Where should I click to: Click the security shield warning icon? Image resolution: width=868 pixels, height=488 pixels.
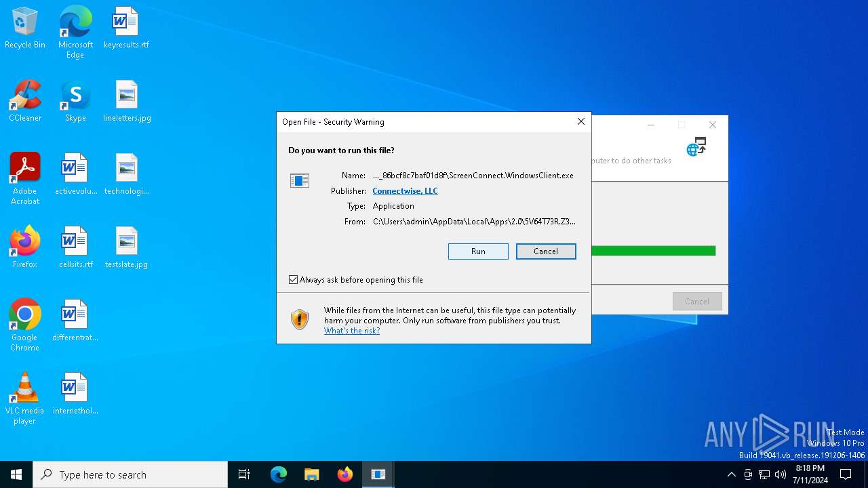click(300, 319)
